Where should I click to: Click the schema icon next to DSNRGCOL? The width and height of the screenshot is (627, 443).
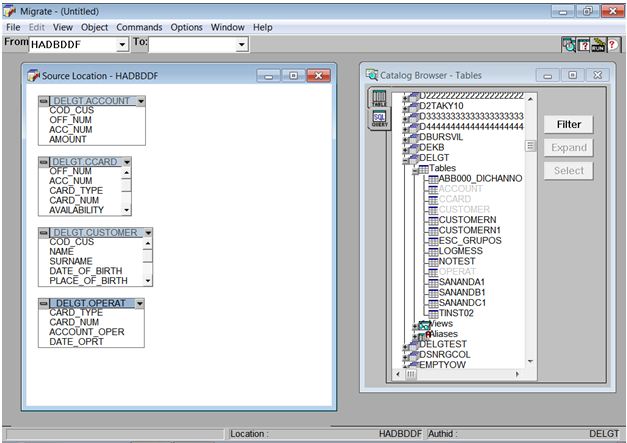point(413,355)
